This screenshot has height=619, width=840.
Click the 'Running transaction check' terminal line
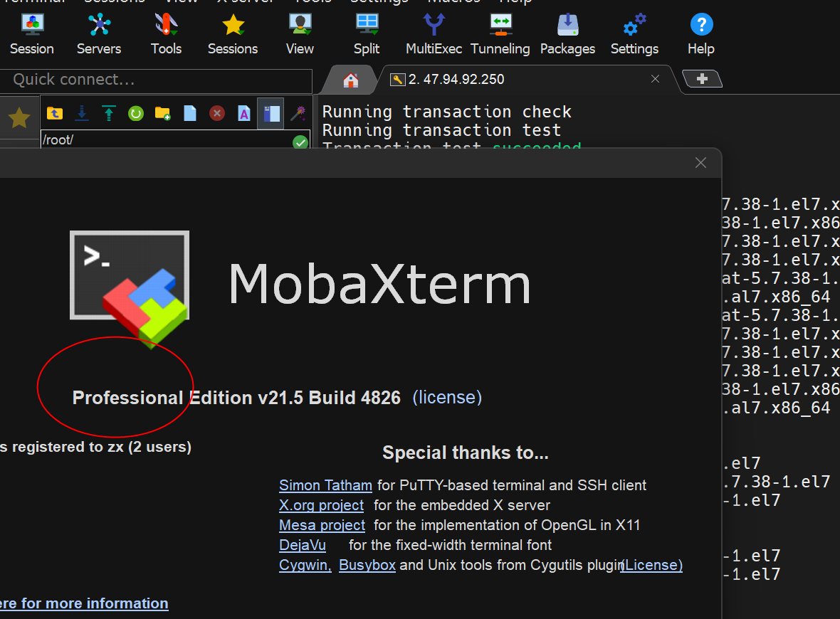click(x=447, y=112)
